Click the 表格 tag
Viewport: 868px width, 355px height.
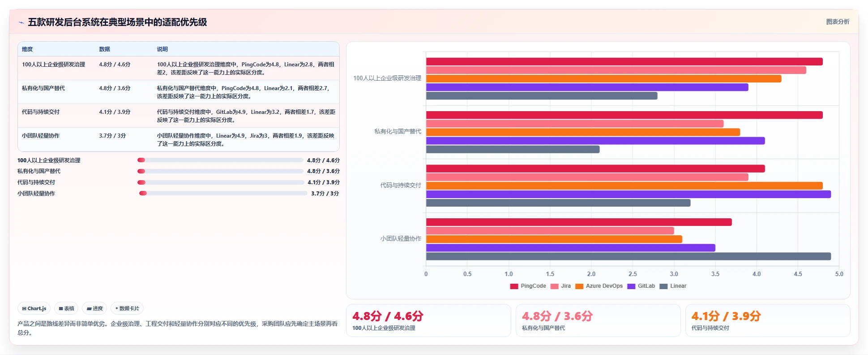[x=66, y=308]
